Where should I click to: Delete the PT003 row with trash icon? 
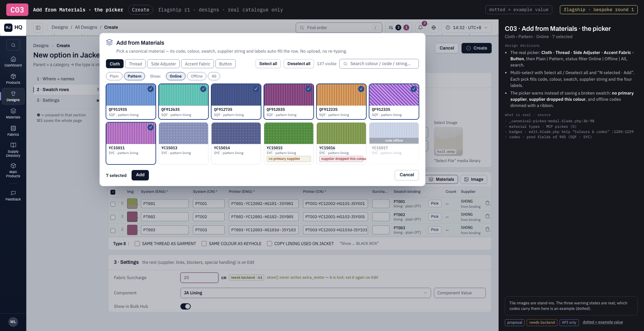(488, 230)
